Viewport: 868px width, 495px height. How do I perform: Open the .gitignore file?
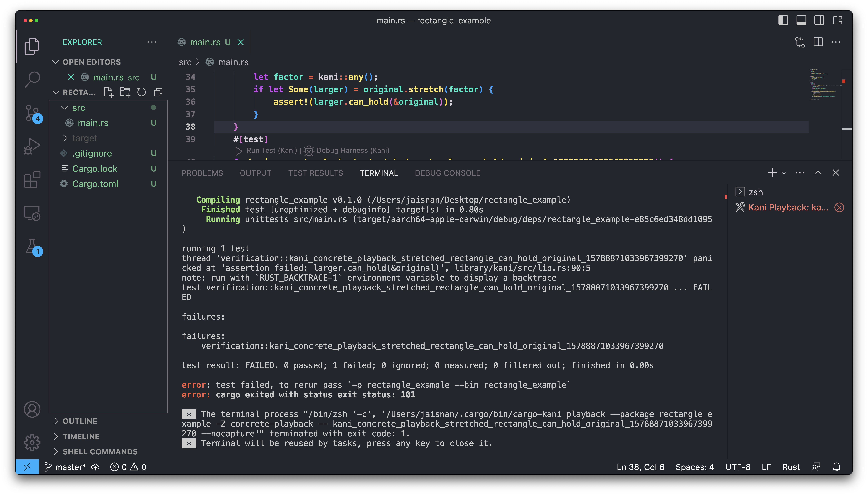pyautogui.click(x=108, y=153)
